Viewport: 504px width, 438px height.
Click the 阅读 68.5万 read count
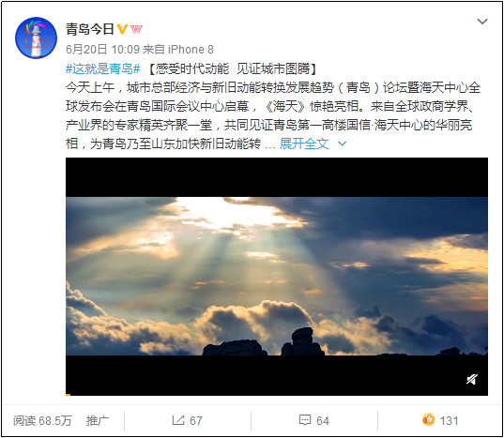coord(42,421)
